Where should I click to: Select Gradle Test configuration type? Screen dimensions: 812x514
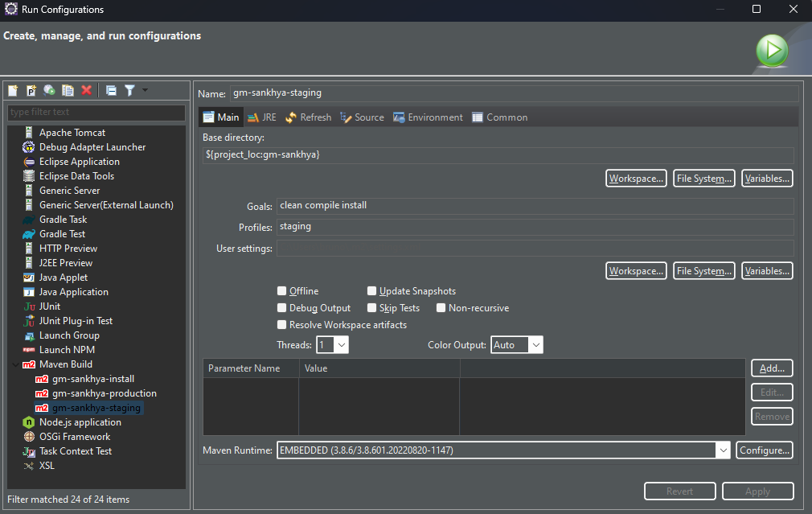(62, 234)
